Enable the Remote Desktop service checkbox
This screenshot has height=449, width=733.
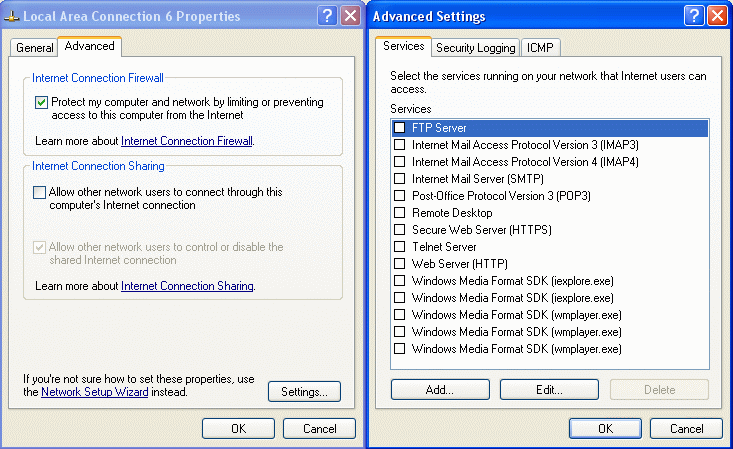click(400, 213)
